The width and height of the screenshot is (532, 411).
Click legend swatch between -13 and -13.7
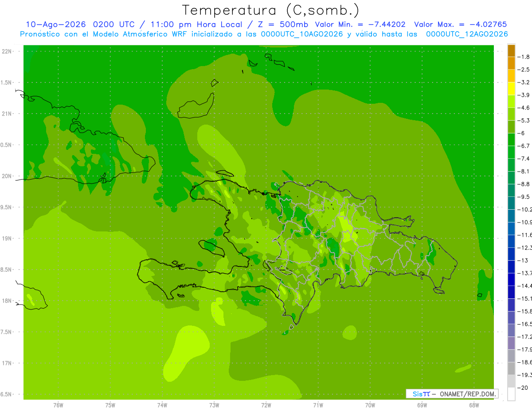[511, 266]
